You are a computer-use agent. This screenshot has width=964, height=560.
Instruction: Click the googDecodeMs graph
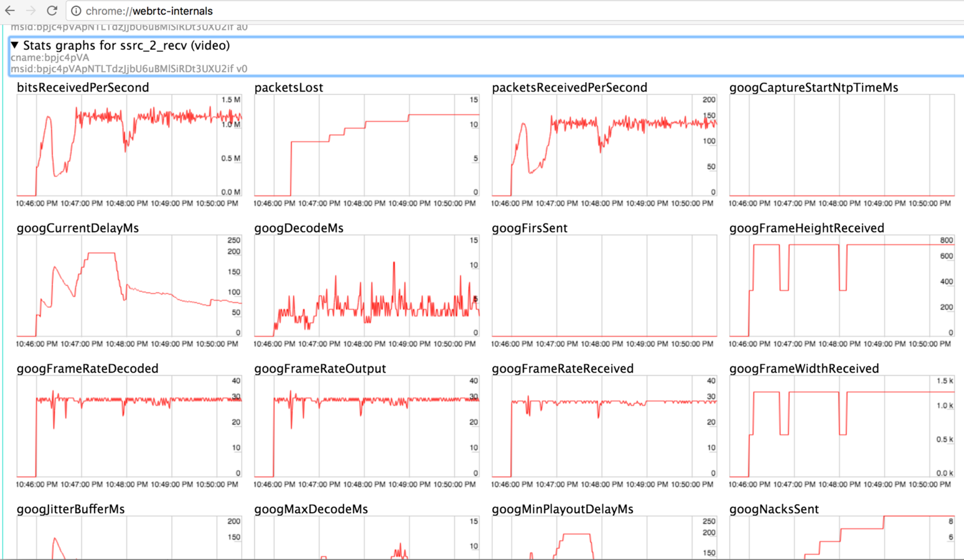pyautogui.click(x=367, y=286)
